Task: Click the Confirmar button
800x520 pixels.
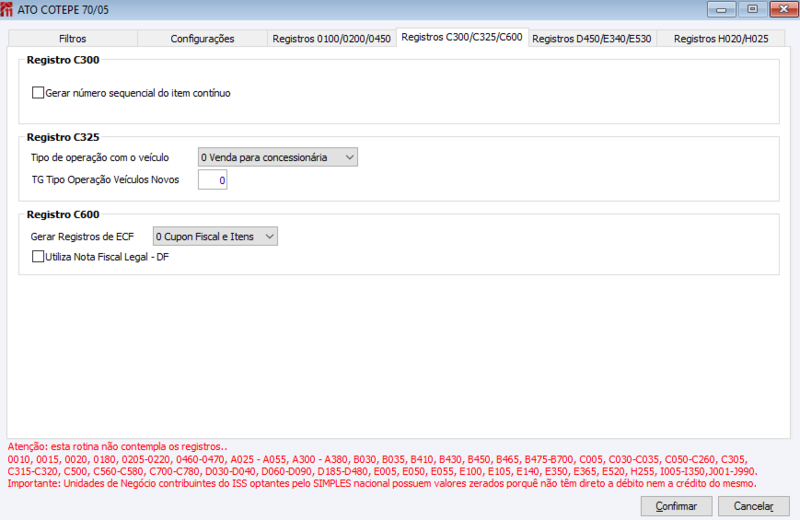Action: 676,506
